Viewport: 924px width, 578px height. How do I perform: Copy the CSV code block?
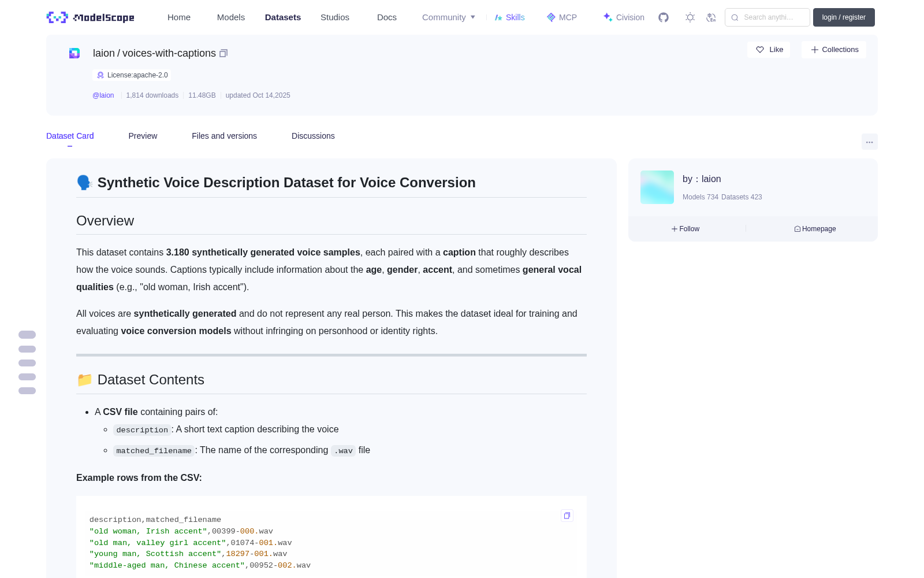[567, 516]
